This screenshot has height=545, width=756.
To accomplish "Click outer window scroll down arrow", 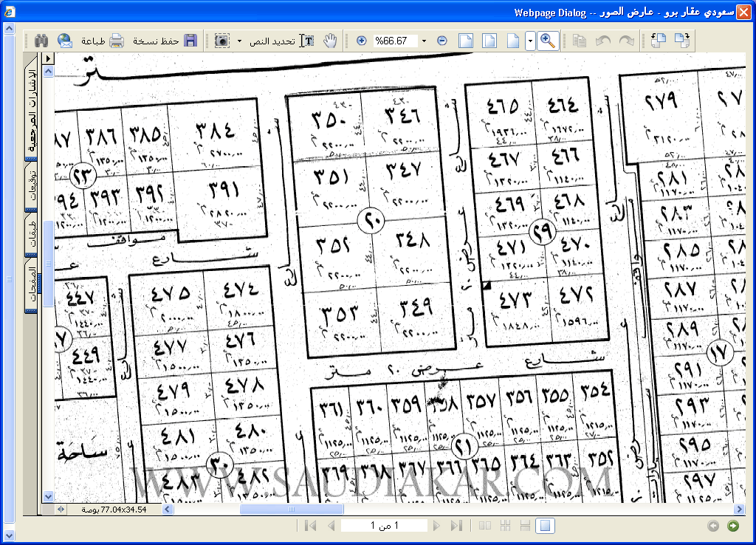I will click(9, 535).
